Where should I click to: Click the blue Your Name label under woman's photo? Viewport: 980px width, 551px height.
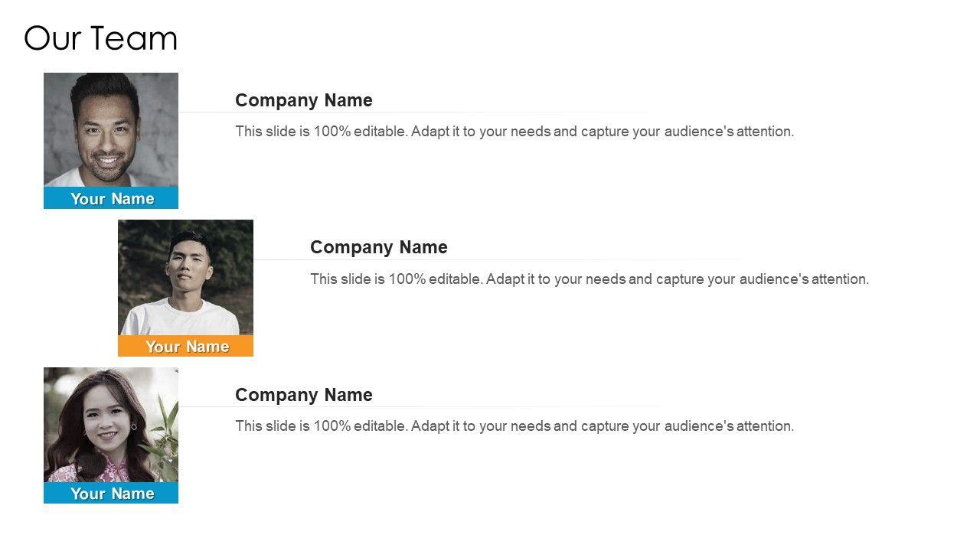pos(111,494)
